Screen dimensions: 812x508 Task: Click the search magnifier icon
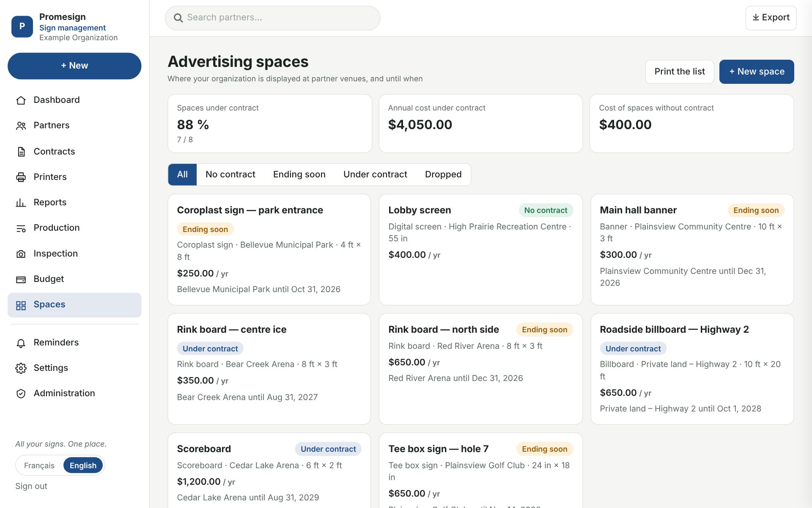pyautogui.click(x=178, y=18)
